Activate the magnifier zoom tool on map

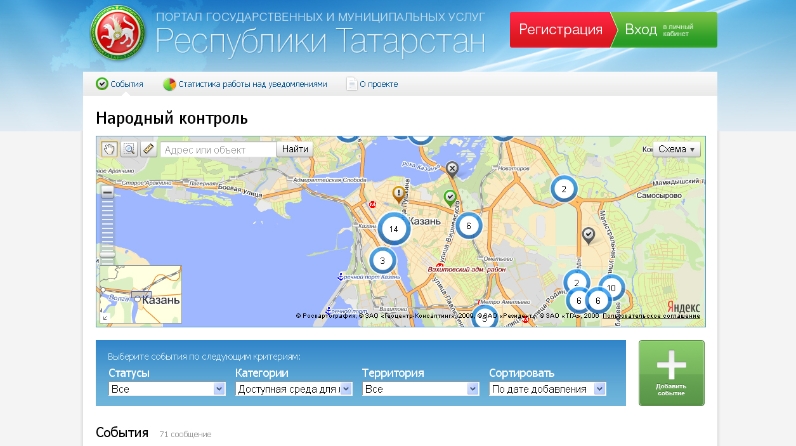(129, 149)
